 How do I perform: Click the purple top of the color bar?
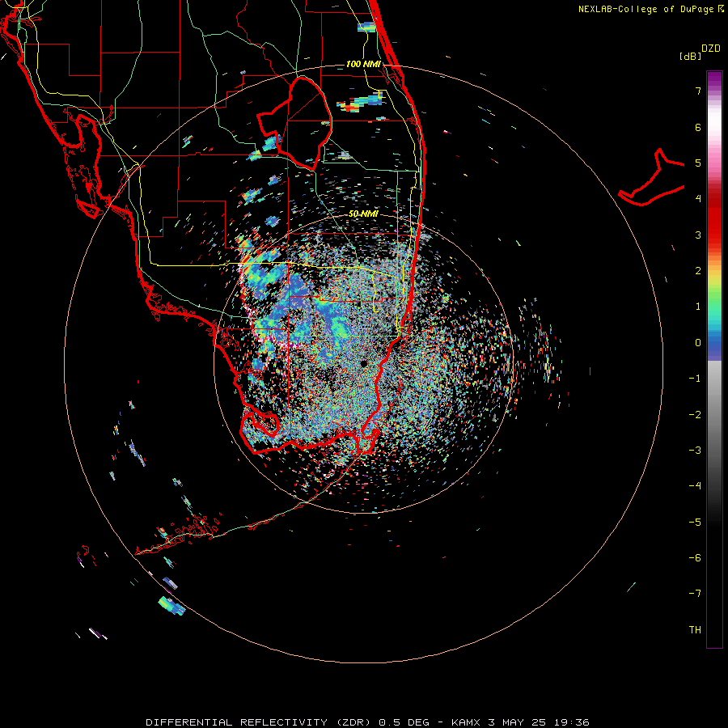pos(714,79)
